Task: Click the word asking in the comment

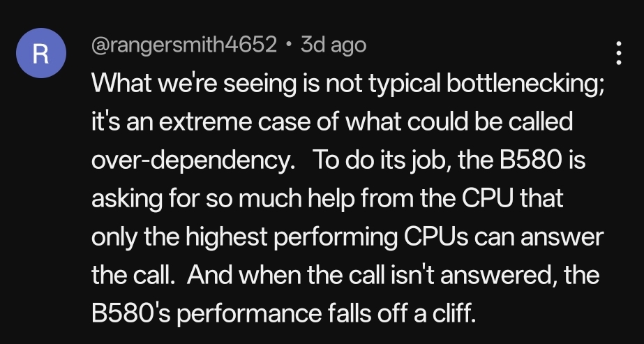Action: pos(127,199)
